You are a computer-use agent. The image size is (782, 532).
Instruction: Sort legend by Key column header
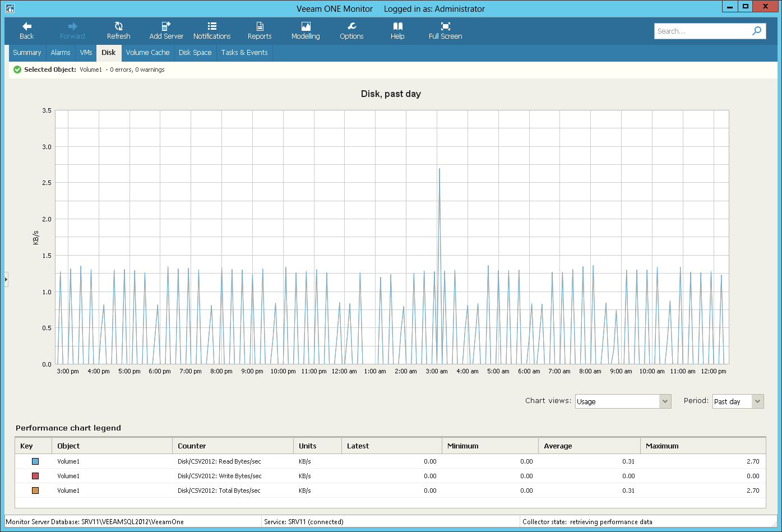point(33,446)
